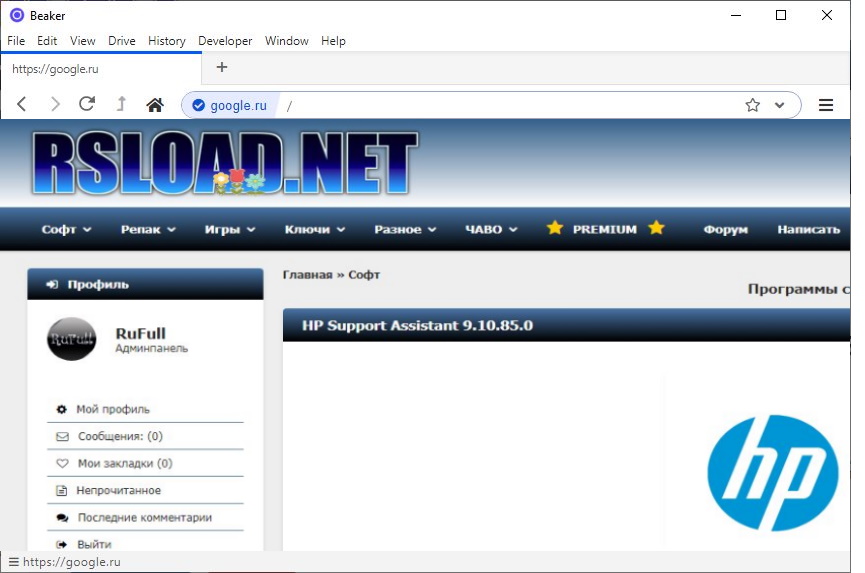
Task: Open the Форум link
Action: click(x=725, y=229)
